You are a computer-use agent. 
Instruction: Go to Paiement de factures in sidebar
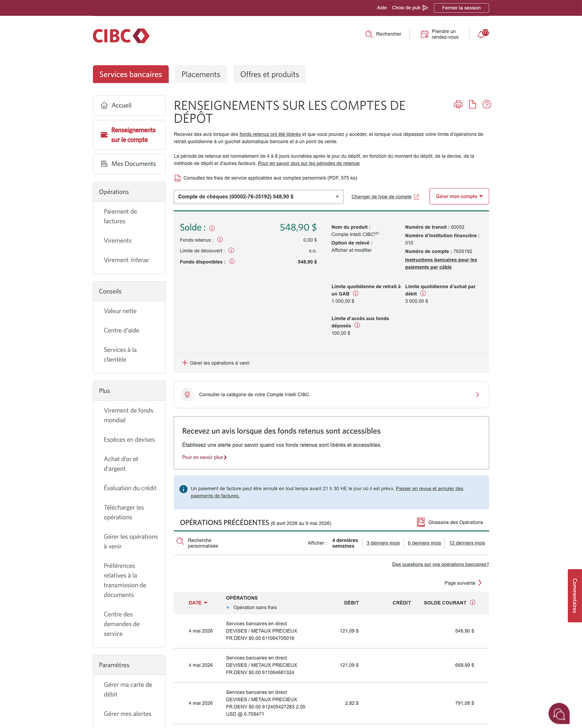tap(120, 216)
